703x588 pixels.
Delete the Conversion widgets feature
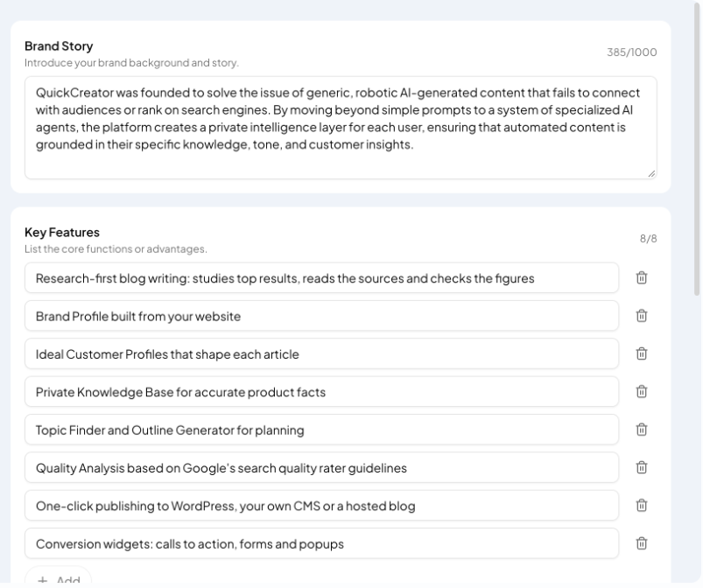[642, 543]
